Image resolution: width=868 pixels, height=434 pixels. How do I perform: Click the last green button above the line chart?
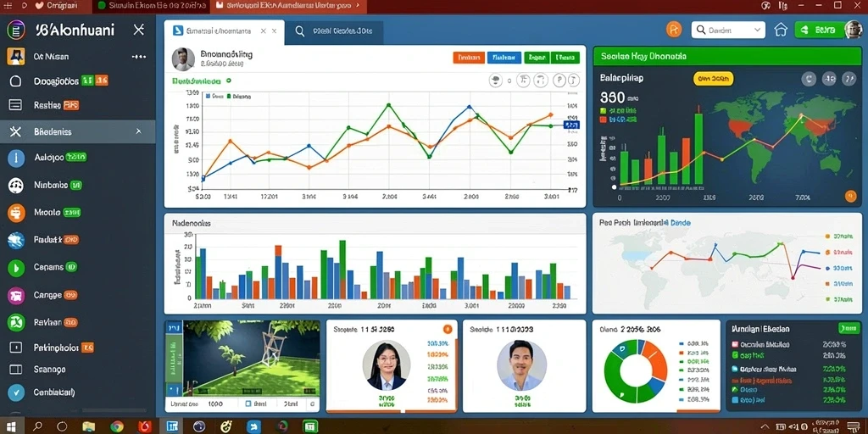(565, 57)
